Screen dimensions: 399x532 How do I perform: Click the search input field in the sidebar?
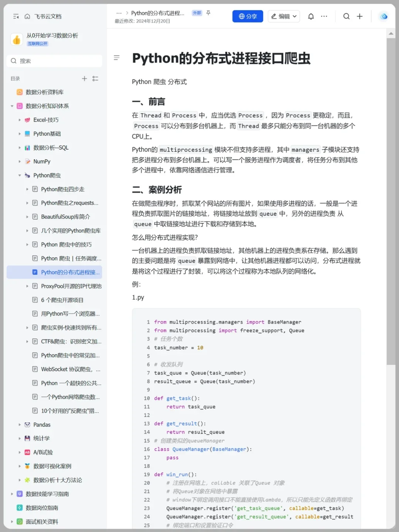54,61
